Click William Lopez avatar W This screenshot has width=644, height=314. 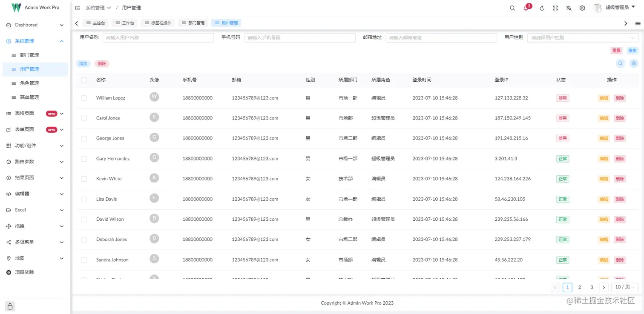pos(154,97)
